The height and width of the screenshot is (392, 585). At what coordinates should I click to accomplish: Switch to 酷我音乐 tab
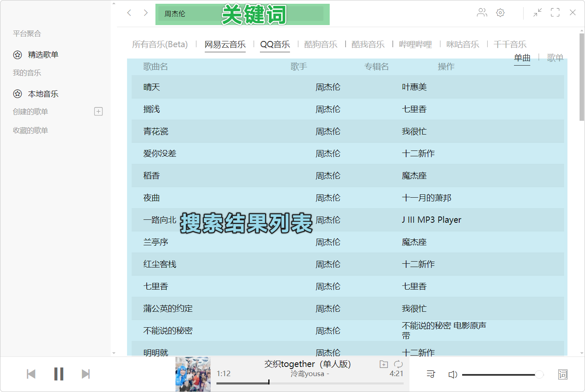368,44
